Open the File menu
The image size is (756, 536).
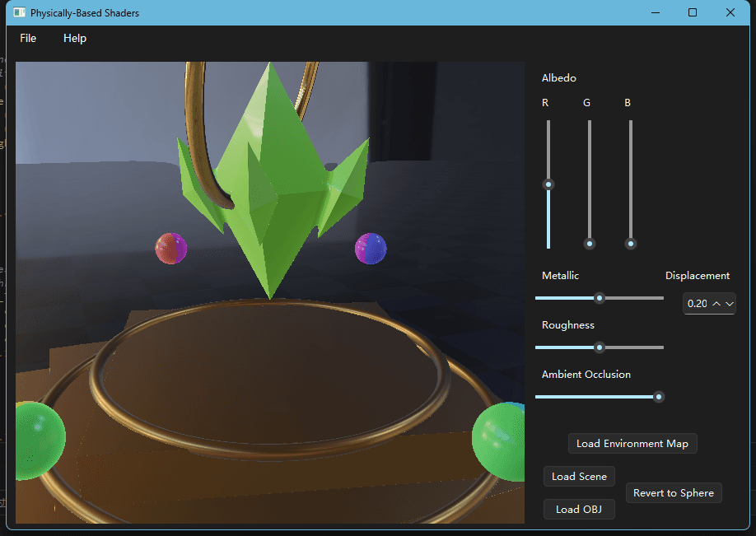point(28,38)
